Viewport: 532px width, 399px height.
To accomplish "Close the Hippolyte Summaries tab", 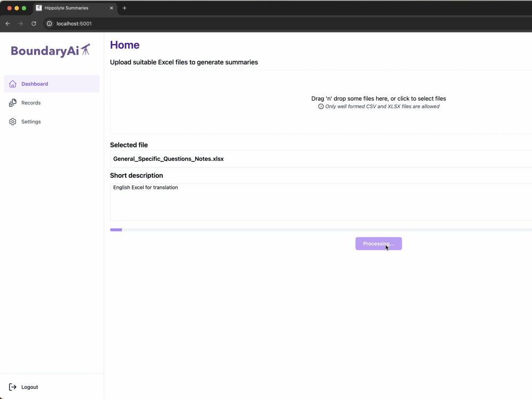I will click(x=111, y=8).
